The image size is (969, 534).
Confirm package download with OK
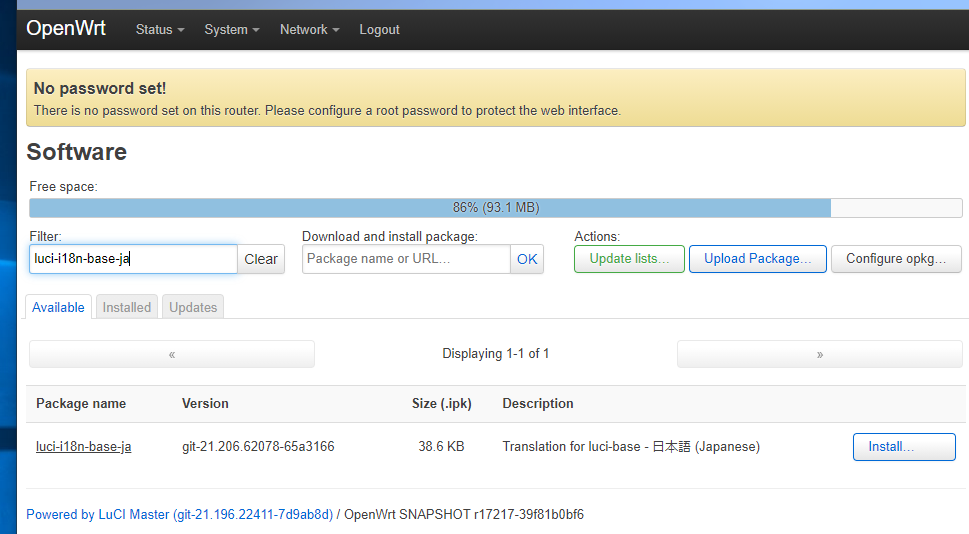tap(527, 260)
